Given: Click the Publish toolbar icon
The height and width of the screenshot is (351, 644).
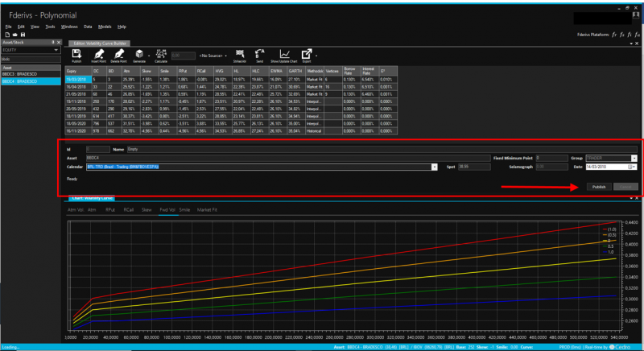Looking at the screenshot, I should (76, 54).
